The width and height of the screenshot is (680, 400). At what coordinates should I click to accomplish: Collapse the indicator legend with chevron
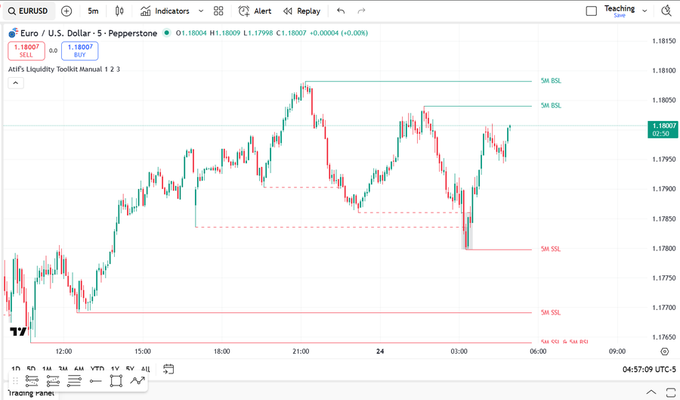[16, 83]
